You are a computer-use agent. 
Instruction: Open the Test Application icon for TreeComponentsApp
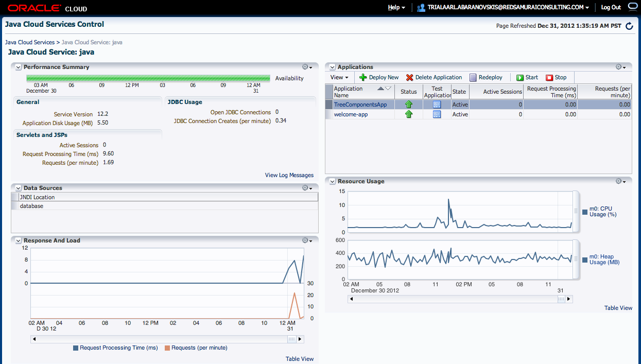point(437,104)
